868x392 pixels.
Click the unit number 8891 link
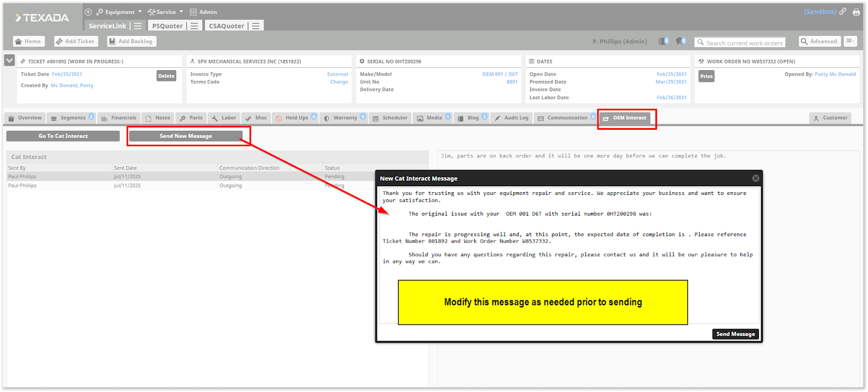[512, 82]
